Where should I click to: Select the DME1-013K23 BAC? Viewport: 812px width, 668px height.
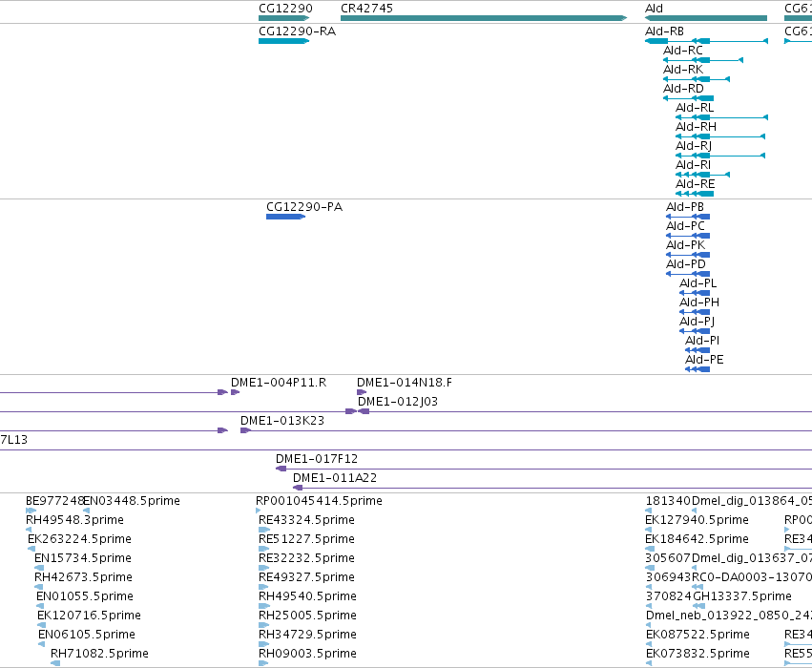point(526,430)
